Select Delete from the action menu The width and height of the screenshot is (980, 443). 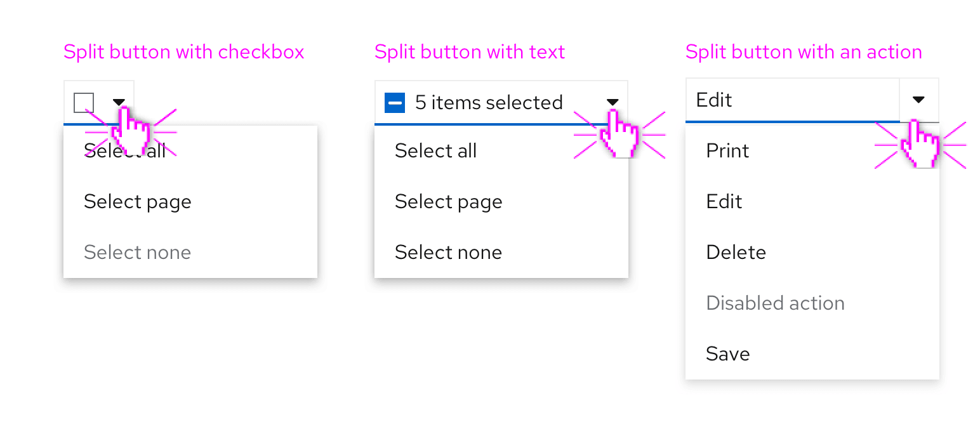click(x=736, y=253)
